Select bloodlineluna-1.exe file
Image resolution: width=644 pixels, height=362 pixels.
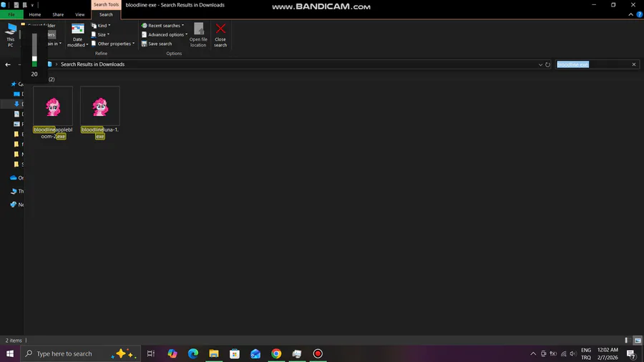click(x=99, y=113)
